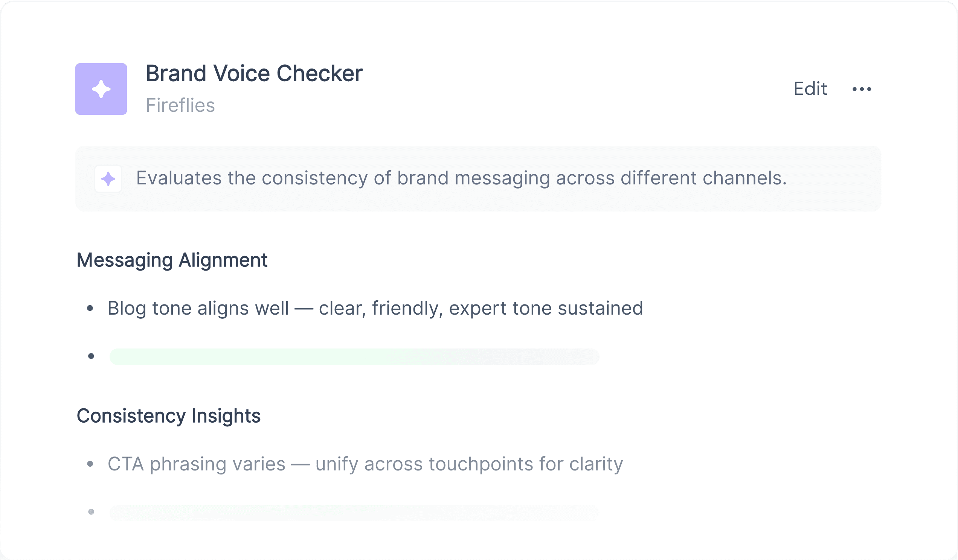Click the small sparkle icon beside the description
This screenshot has height=560, width=958.
108,179
